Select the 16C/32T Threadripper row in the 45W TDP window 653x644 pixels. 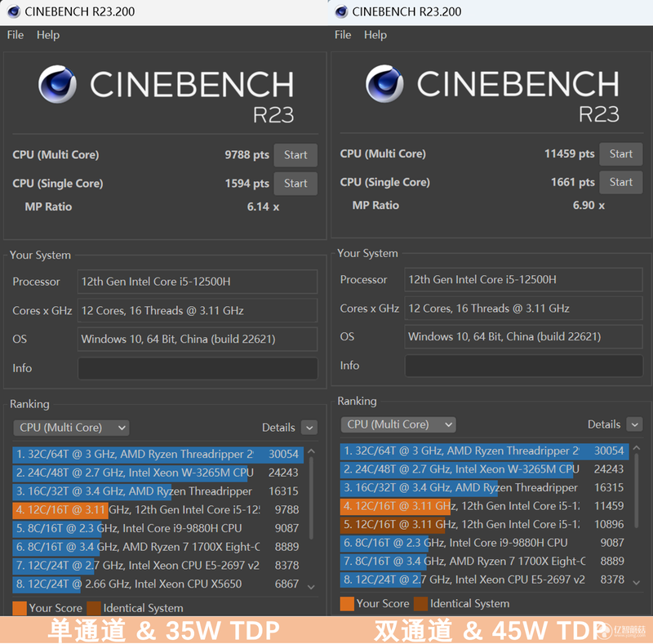click(x=484, y=488)
